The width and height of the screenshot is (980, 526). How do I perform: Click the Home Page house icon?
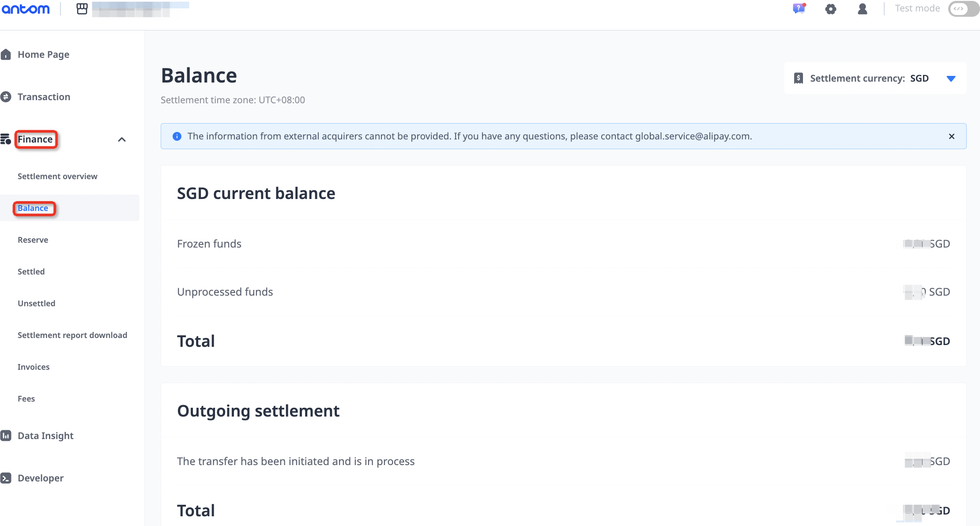6,55
